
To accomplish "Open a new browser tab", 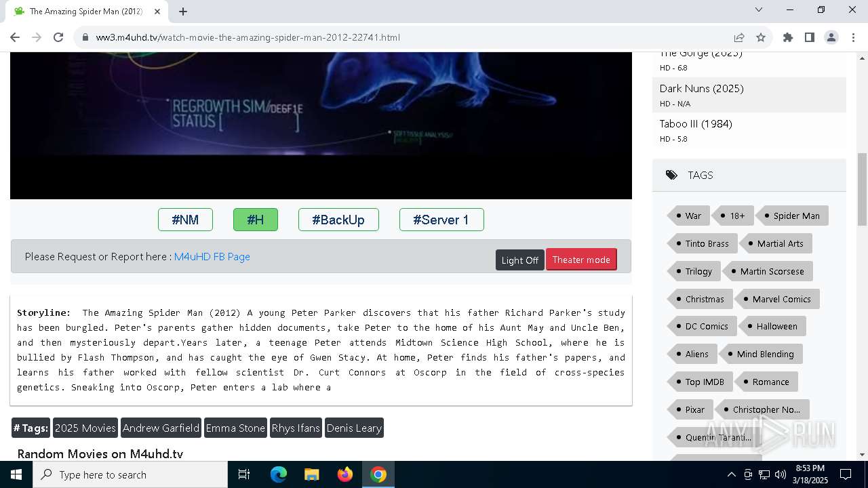I will click(183, 12).
